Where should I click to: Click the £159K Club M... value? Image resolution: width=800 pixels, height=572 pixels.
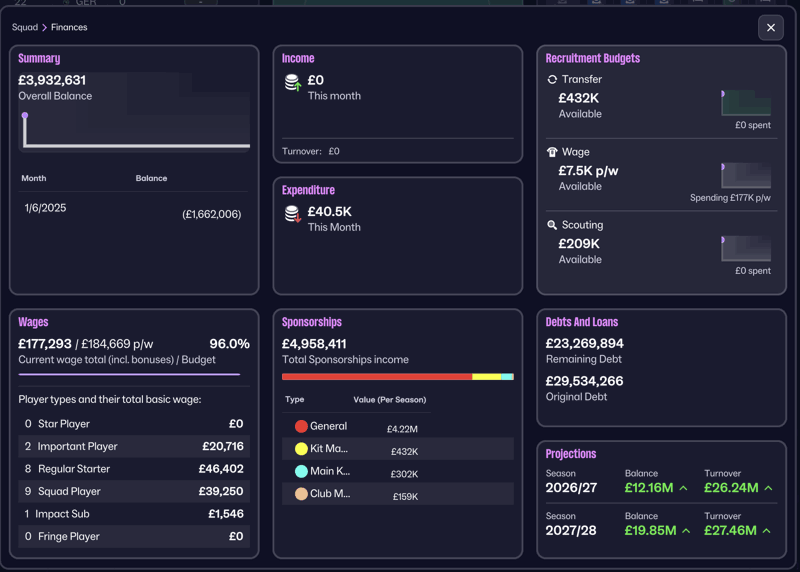[x=406, y=496]
